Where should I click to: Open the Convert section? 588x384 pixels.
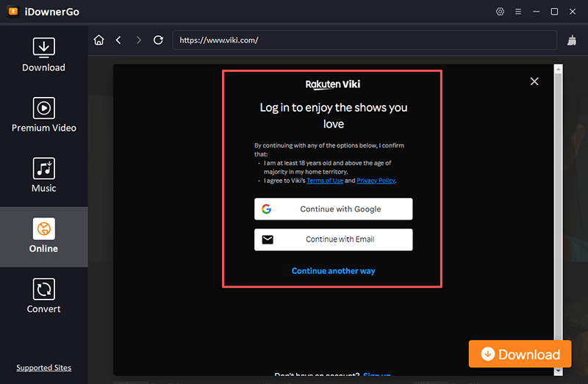pyautogui.click(x=43, y=296)
